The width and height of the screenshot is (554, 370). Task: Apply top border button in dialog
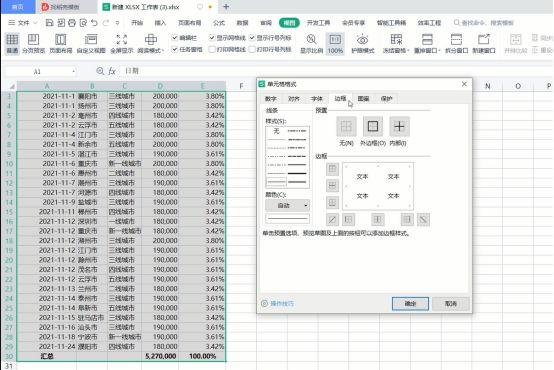pyautogui.click(x=332, y=169)
